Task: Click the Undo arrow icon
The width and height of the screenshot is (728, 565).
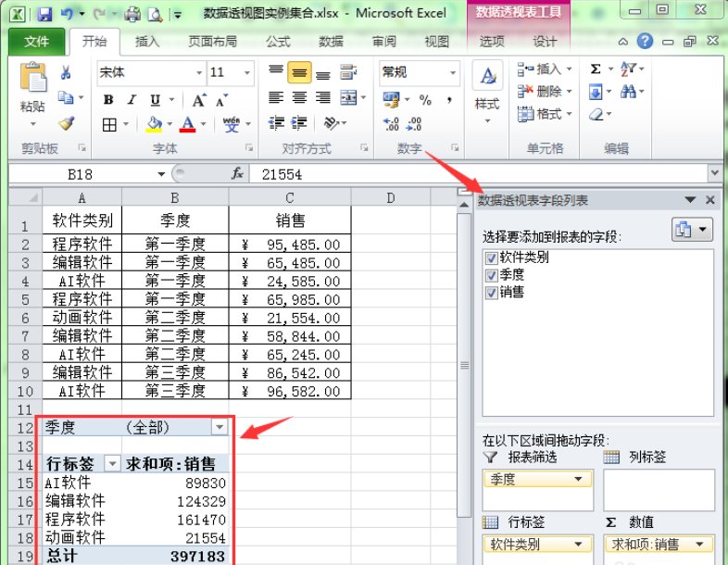Action: pyautogui.click(x=67, y=14)
